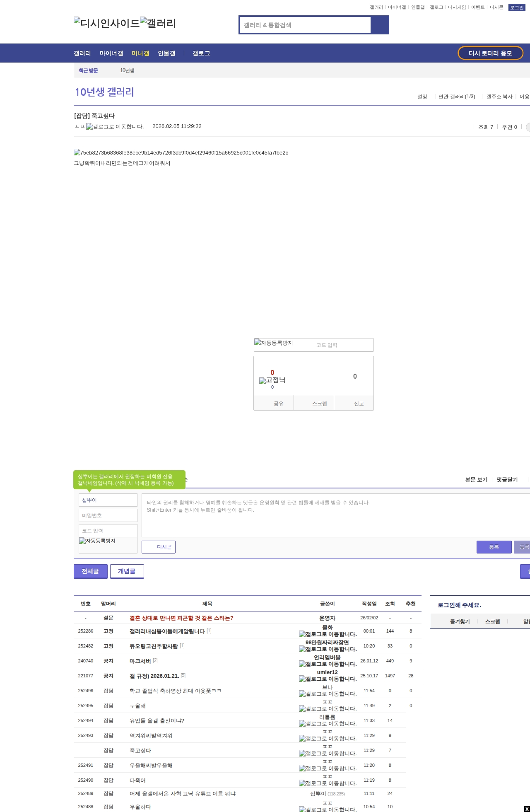
Task: Report the post with the 신고 button
Action: pyautogui.click(x=354, y=403)
